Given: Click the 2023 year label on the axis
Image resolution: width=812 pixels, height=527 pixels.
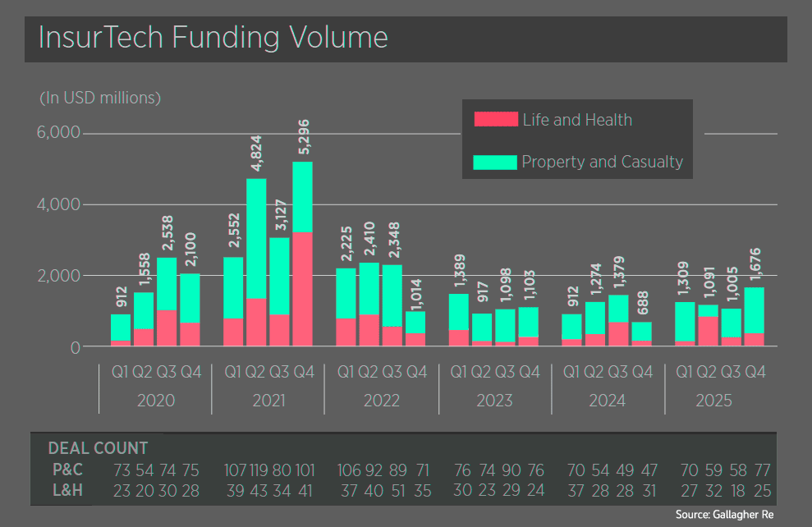Looking at the screenshot, I should tap(494, 401).
